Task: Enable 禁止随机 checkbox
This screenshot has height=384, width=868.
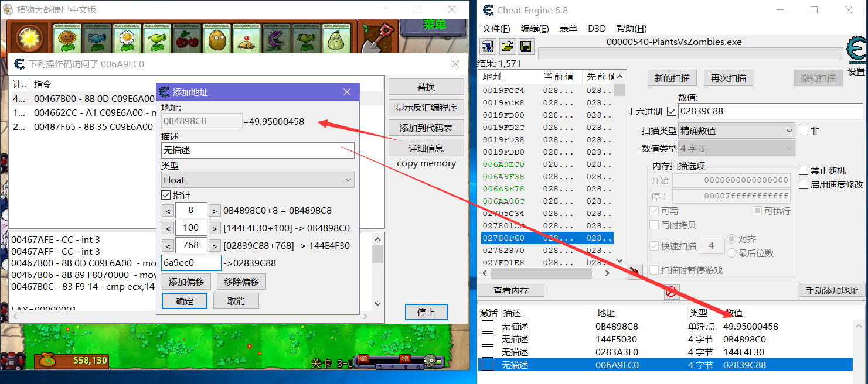Action: point(804,170)
